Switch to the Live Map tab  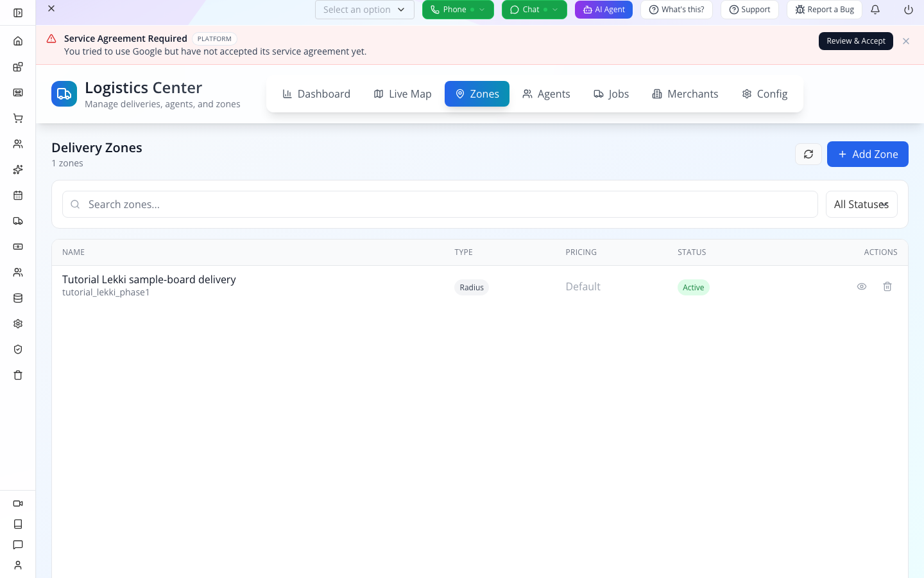(402, 94)
